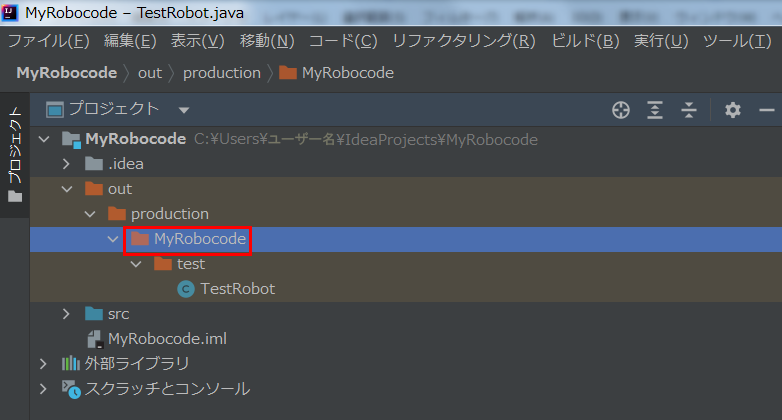Select the out folder name
The image size is (782, 420).
(x=120, y=189)
